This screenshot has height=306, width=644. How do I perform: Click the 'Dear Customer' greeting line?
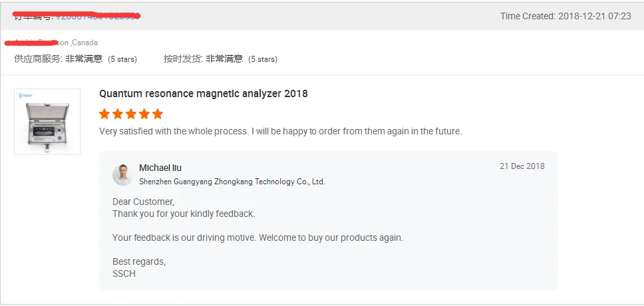click(x=143, y=202)
